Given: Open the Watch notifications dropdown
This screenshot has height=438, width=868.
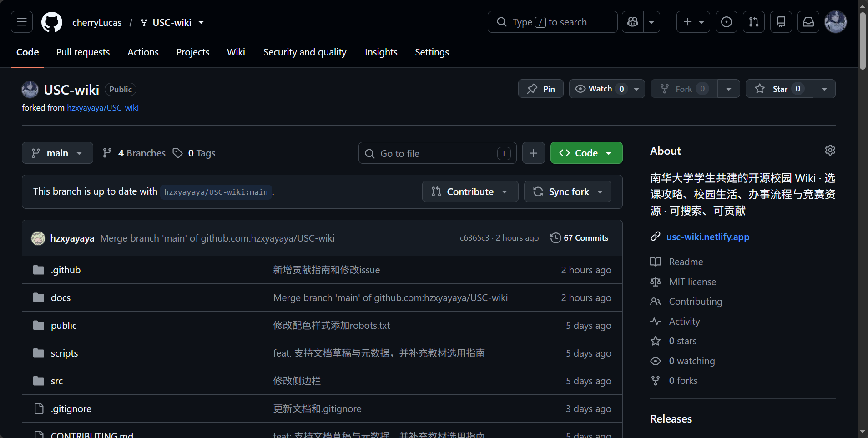Looking at the screenshot, I should pos(607,89).
